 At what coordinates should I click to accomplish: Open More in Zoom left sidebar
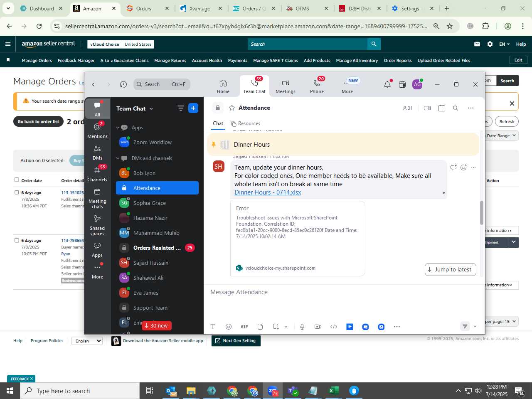pos(97,271)
